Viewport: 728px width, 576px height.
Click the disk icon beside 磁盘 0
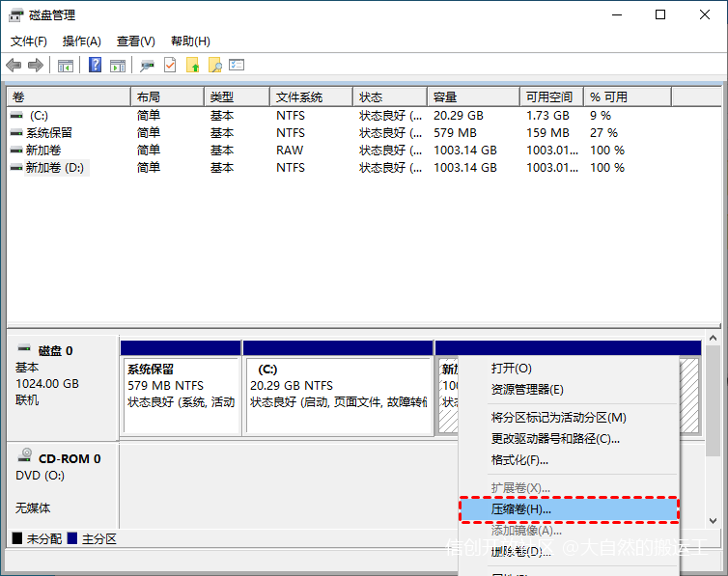[x=24, y=348]
